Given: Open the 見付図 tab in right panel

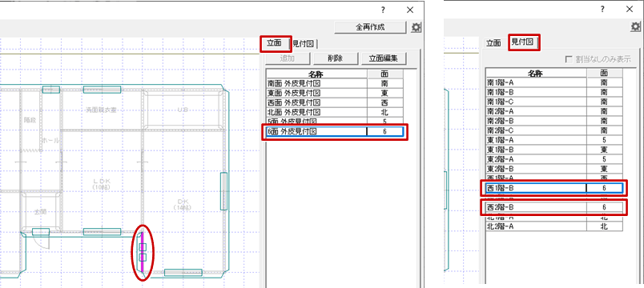Looking at the screenshot, I should pos(522,42).
